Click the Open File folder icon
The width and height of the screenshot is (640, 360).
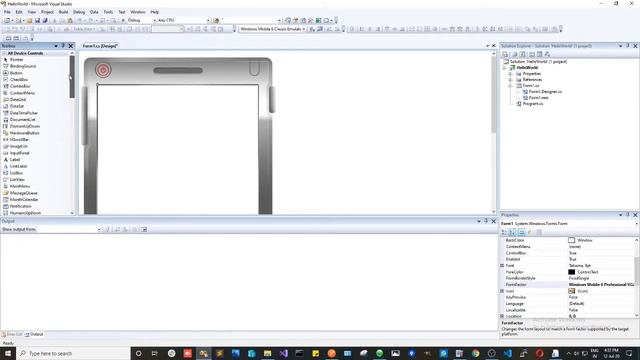(29, 20)
